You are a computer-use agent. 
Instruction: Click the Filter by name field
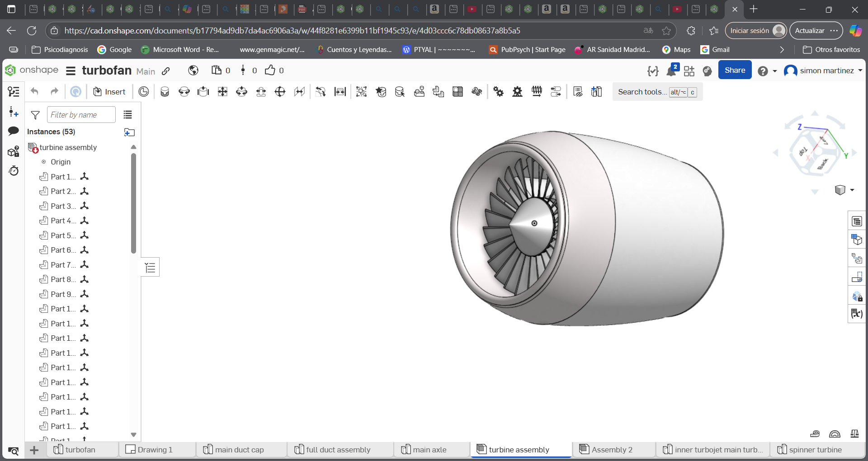point(81,115)
